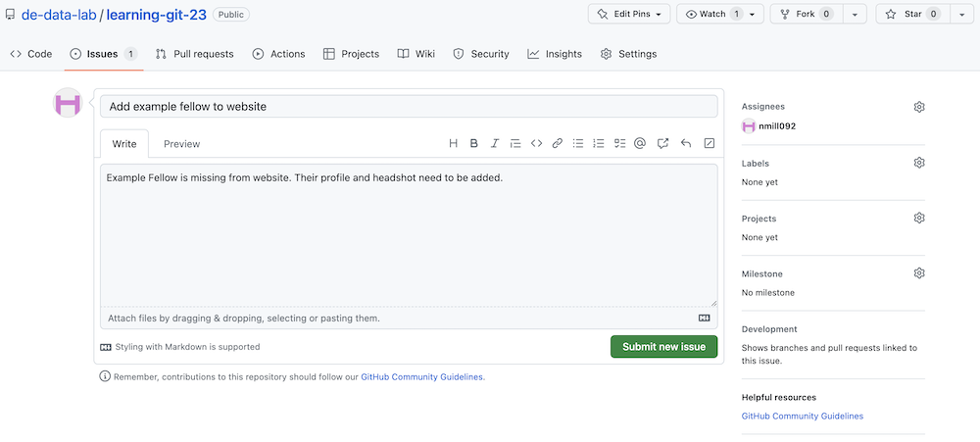Viewport: 980px width, 442px height.
Task: Click the issue title input field
Action: coord(409,106)
